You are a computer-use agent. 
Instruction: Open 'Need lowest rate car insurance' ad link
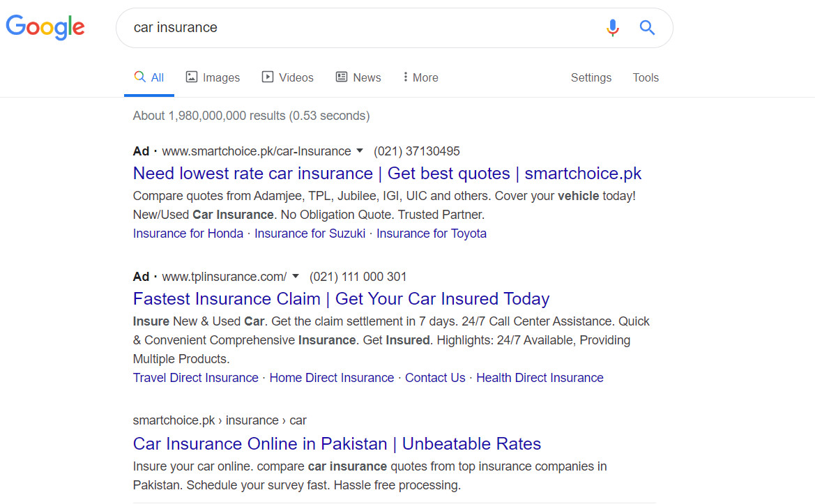point(387,174)
